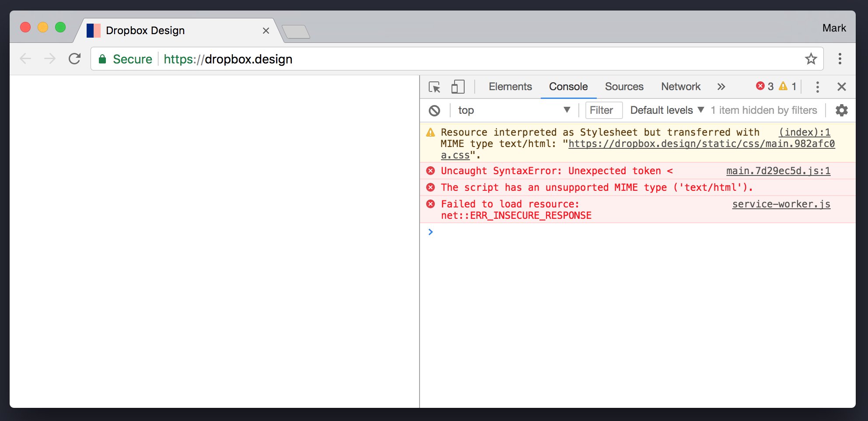This screenshot has width=868, height=421.
Task: Click the Failed to load resource text
Action: point(516,210)
